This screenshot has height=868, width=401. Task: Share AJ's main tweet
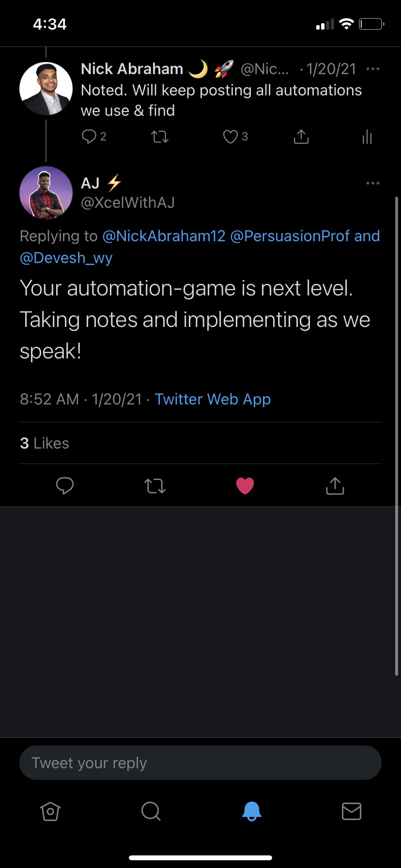335,485
